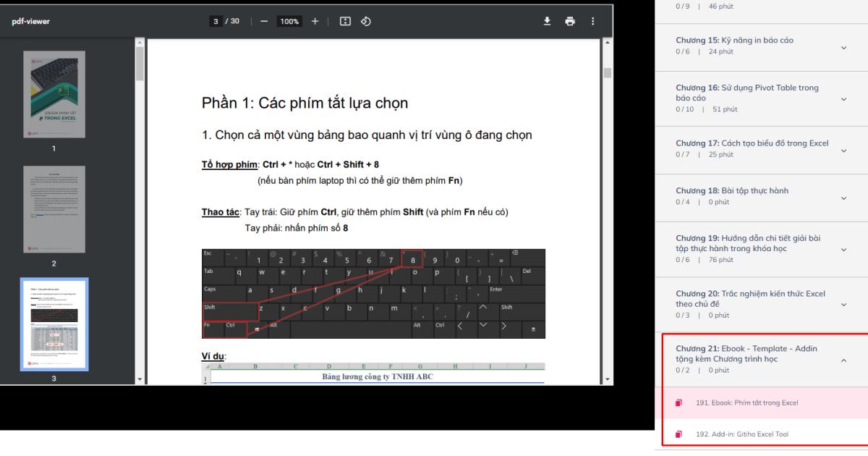The height and width of the screenshot is (456, 868).
Task: Rotate the page counterclockwise
Action: [367, 22]
